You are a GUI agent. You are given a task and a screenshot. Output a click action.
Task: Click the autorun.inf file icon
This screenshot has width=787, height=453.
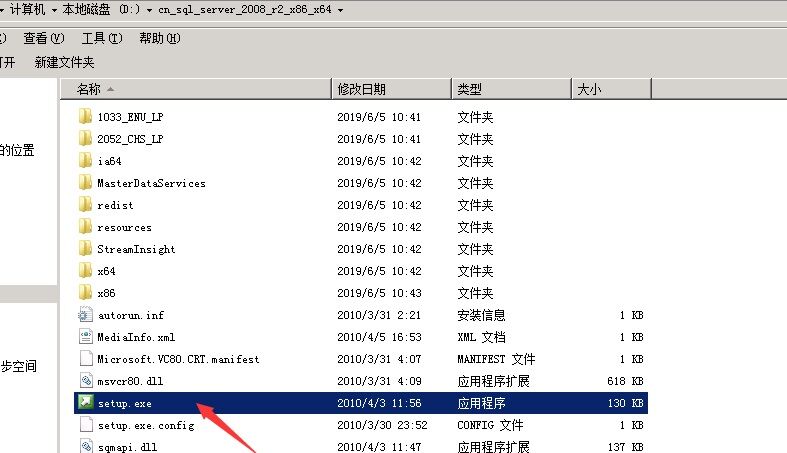coord(85,315)
